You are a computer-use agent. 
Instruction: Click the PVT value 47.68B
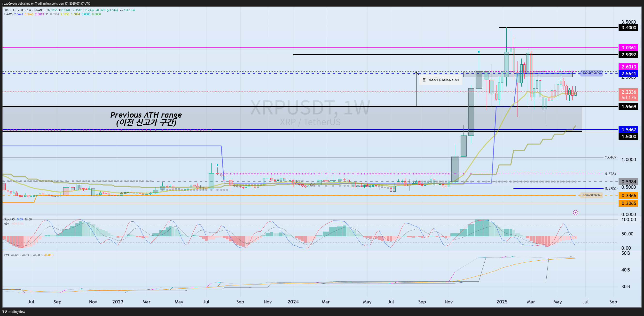tap(16, 255)
